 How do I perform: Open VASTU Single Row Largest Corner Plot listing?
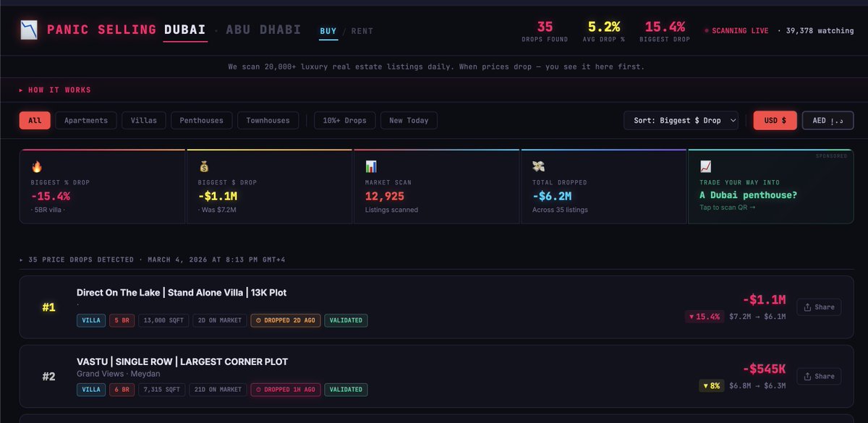click(x=182, y=362)
